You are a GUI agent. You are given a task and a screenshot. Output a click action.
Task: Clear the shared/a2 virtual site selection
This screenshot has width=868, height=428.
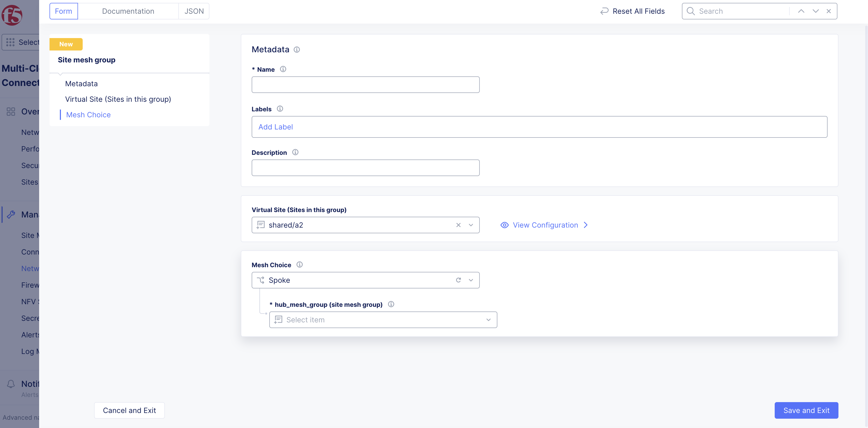(458, 225)
